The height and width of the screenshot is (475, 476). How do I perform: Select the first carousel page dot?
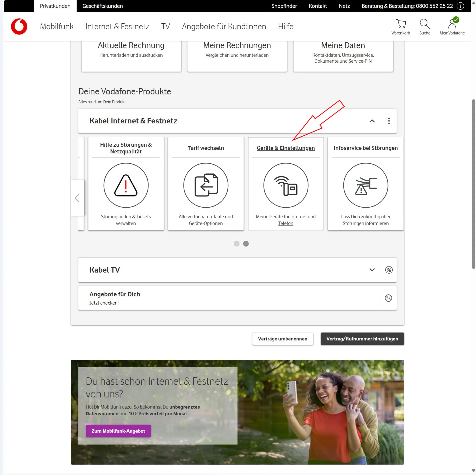[237, 243]
